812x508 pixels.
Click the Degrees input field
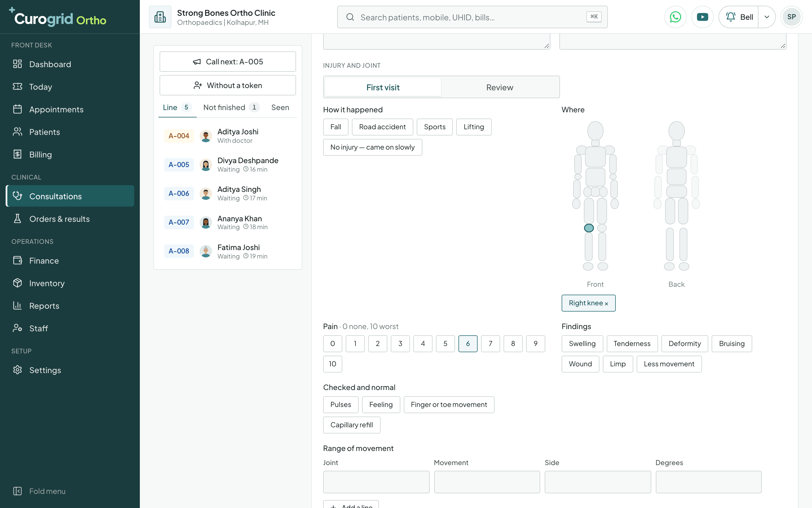pos(709,482)
